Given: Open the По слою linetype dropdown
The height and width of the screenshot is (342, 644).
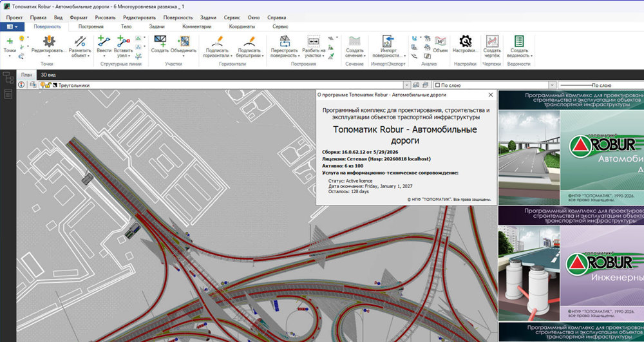Looking at the screenshot, I should click(x=601, y=85).
